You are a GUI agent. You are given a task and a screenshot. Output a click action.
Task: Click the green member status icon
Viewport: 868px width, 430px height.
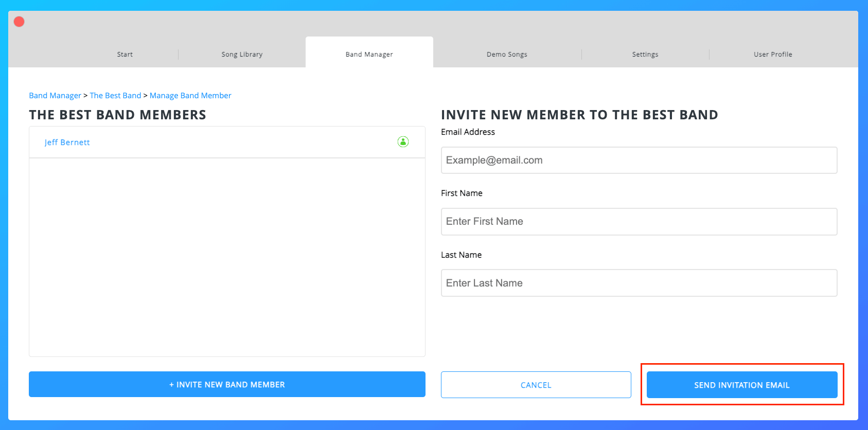pos(403,141)
